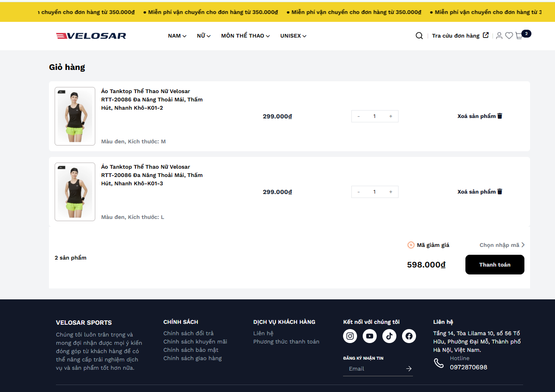Open K01-3 tanktop product title
This screenshot has width=555, height=392.
click(152, 175)
